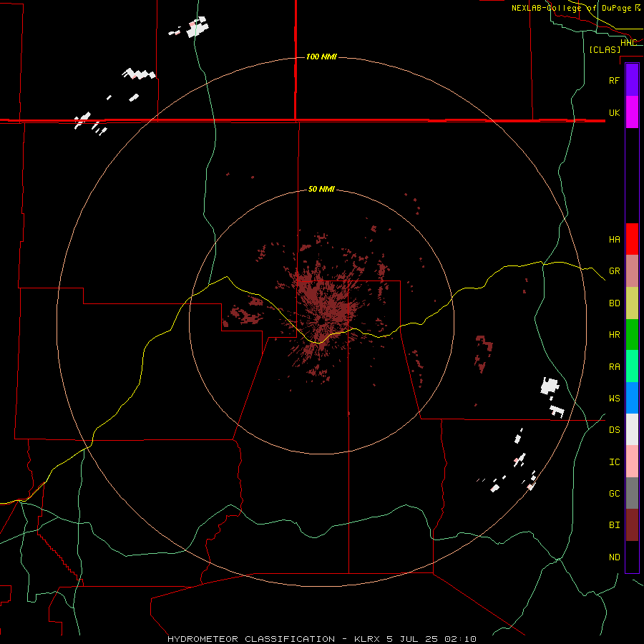Click the RF purple legend swatch
Image resolution: width=644 pixels, height=644 pixels.
tap(632, 80)
